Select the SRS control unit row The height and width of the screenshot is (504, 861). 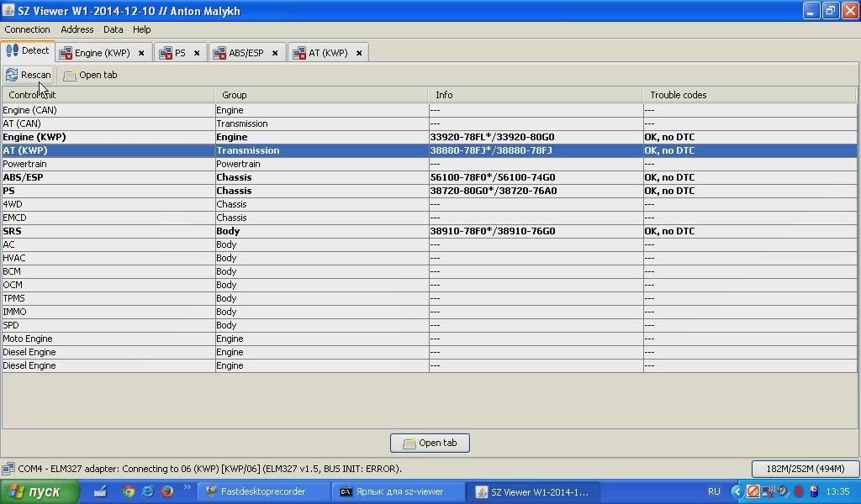point(108,231)
